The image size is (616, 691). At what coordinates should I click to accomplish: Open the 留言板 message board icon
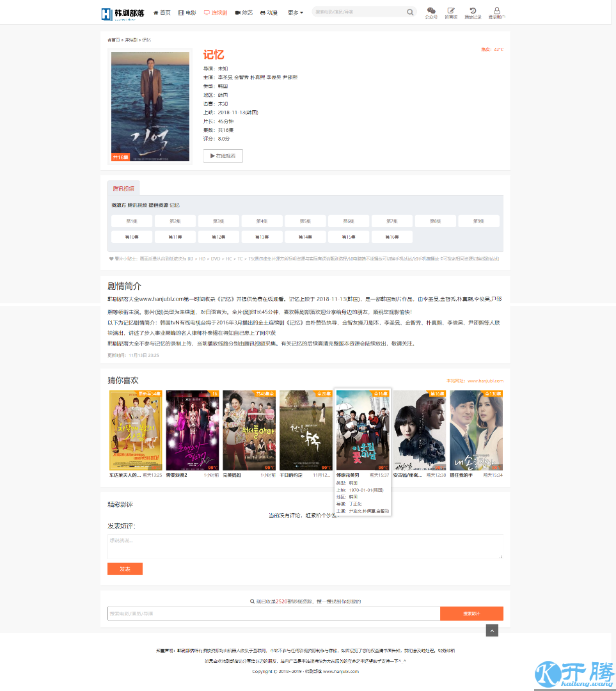[451, 12]
